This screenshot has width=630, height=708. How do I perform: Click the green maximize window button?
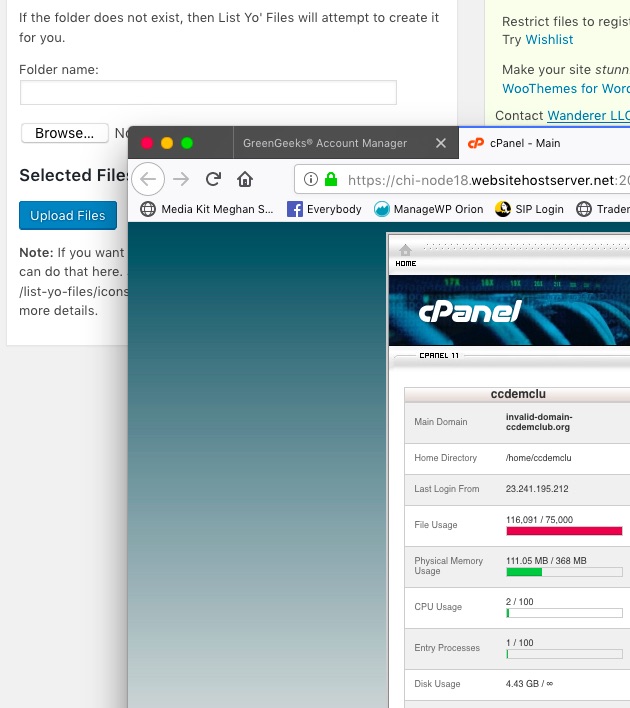pos(187,143)
